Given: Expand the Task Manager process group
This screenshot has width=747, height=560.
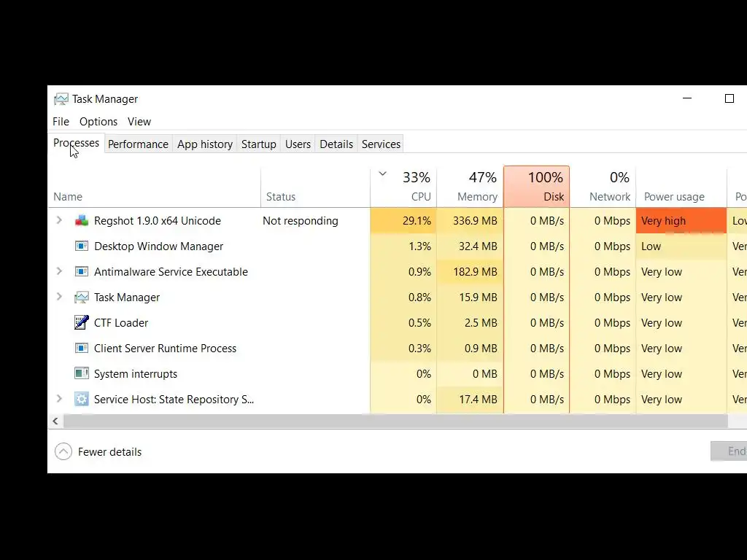Looking at the screenshot, I should [59, 297].
